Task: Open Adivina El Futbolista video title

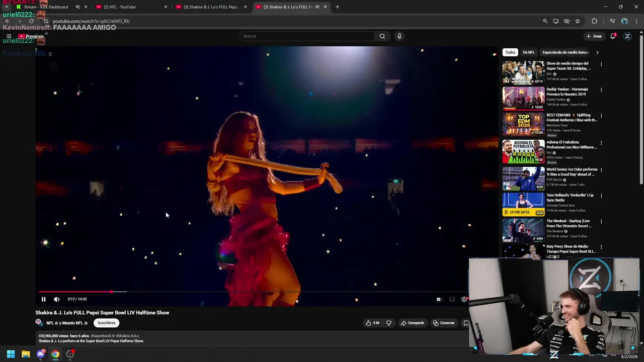Action: (x=572, y=145)
